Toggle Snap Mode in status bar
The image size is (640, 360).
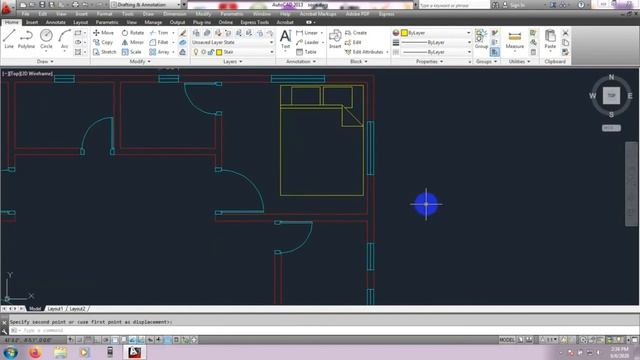pyautogui.click(x=80, y=340)
